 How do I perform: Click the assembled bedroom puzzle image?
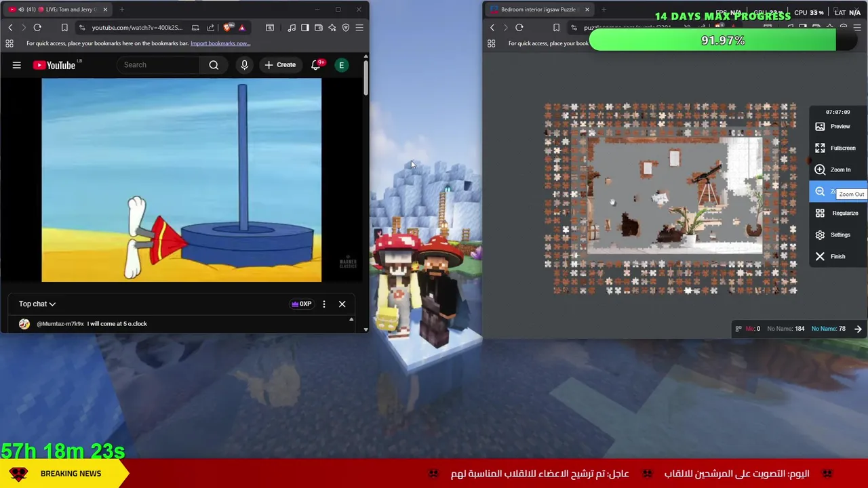674,195
